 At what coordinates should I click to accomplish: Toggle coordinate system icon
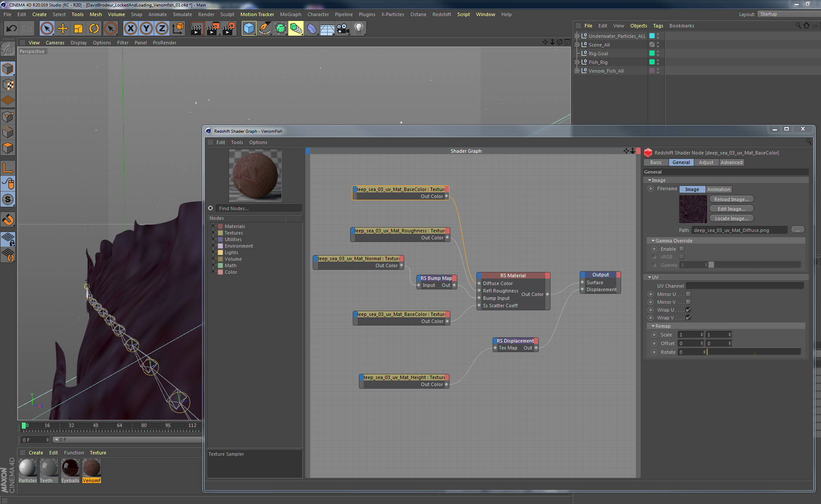click(178, 29)
